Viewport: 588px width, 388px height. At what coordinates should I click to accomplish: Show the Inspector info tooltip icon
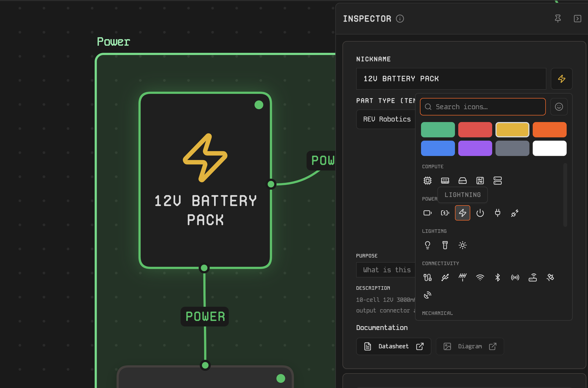[x=400, y=19]
